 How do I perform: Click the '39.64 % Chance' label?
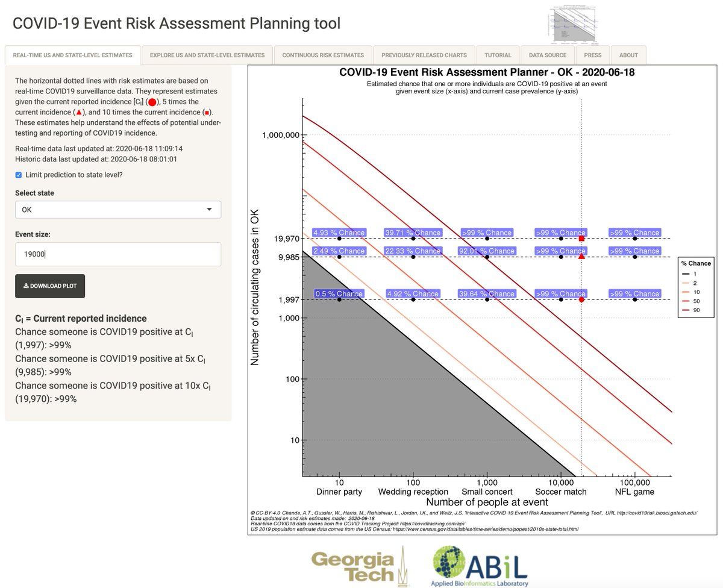(487, 294)
